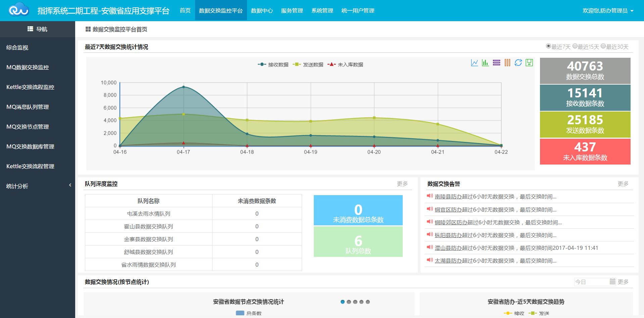Open 服务管理 menu

pos(292,10)
